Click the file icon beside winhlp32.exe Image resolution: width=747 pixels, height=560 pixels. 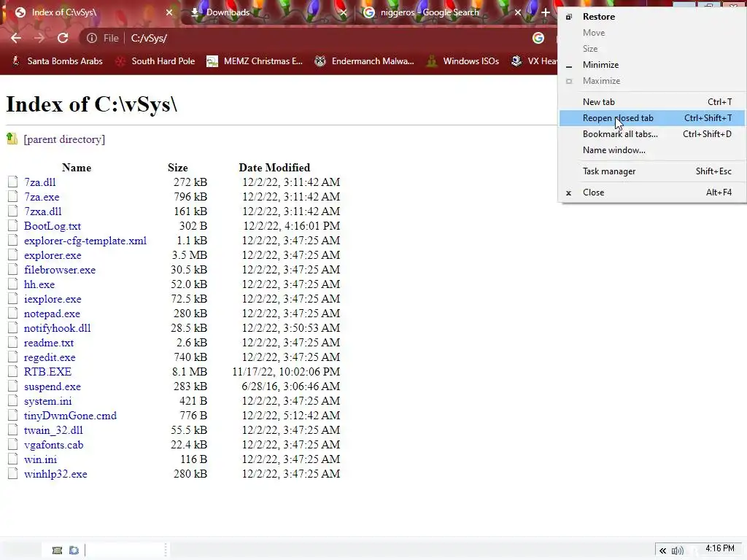click(x=13, y=473)
